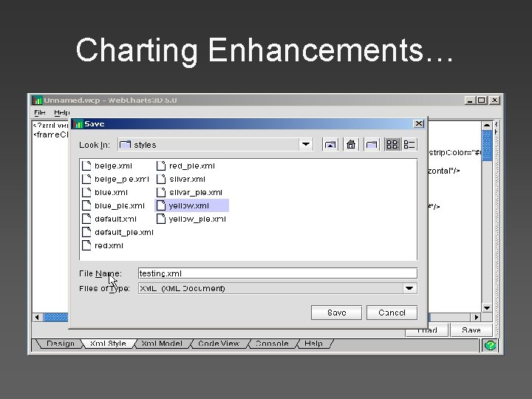Open the bottom Help tab
The image size is (532, 399).
point(313,344)
